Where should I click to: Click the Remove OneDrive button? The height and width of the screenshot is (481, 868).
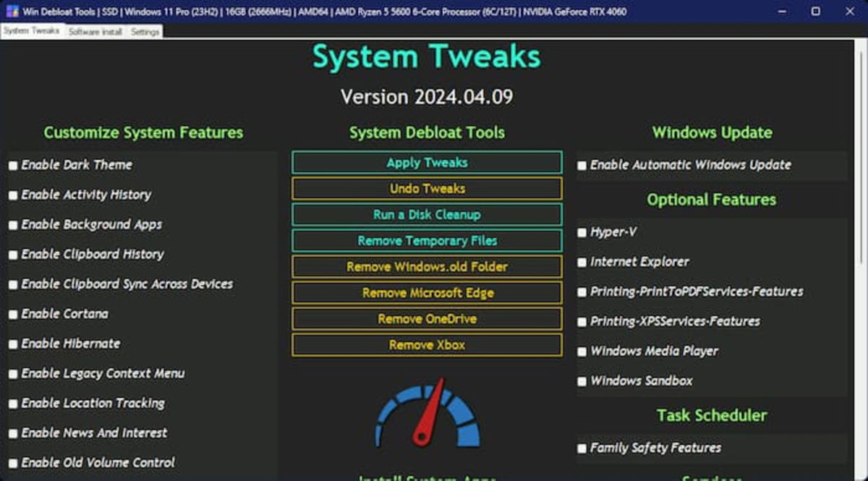[426, 318]
